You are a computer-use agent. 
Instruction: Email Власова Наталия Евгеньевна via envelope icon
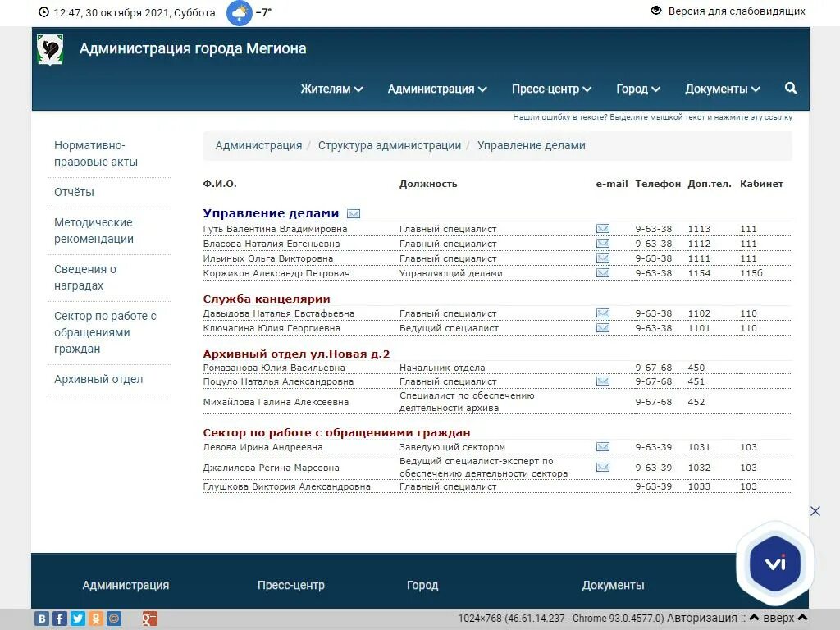pyautogui.click(x=603, y=244)
